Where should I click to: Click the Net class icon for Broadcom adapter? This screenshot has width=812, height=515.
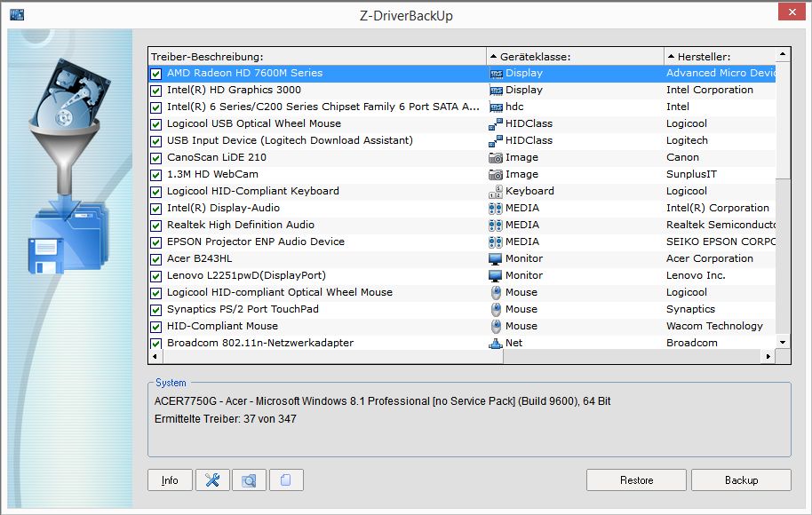496,343
